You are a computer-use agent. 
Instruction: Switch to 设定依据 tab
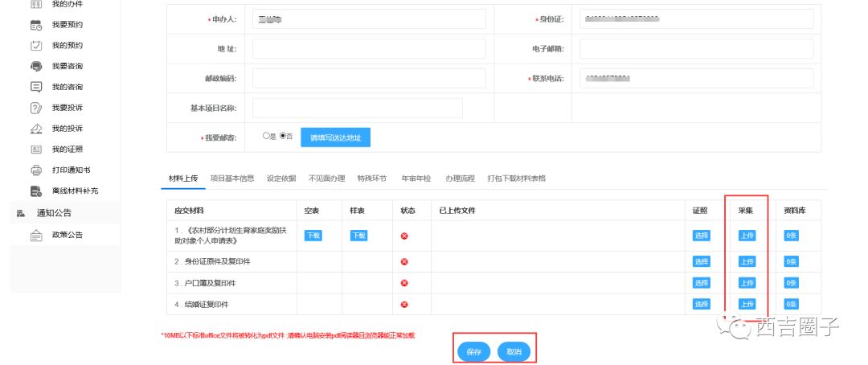[x=281, y=178]
